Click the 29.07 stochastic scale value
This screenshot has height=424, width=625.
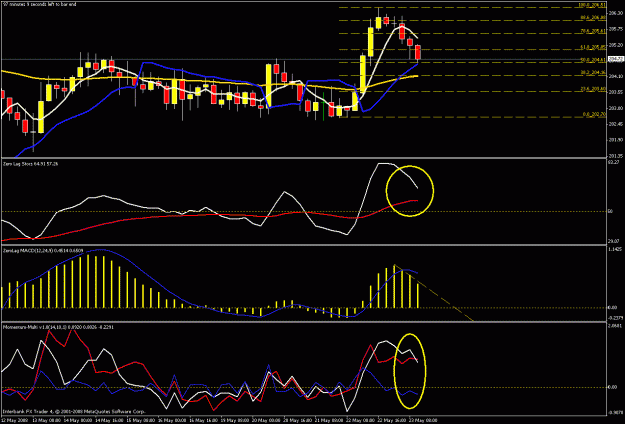pos(614,241)
